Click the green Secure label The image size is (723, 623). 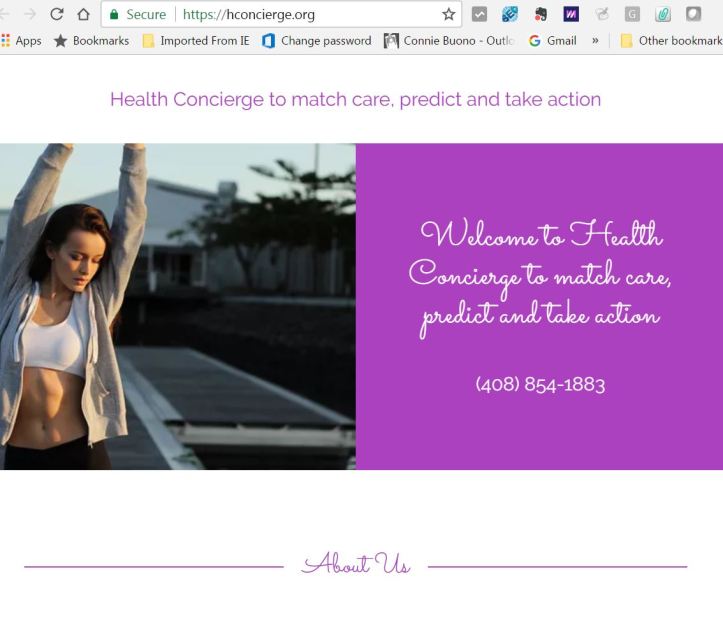[x=146, y=14]
